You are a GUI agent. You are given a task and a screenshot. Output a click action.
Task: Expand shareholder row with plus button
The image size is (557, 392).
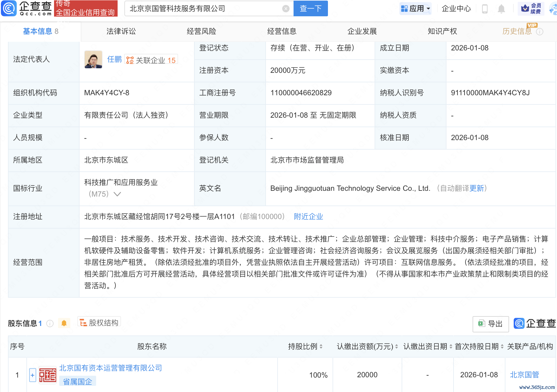point(33,375)
